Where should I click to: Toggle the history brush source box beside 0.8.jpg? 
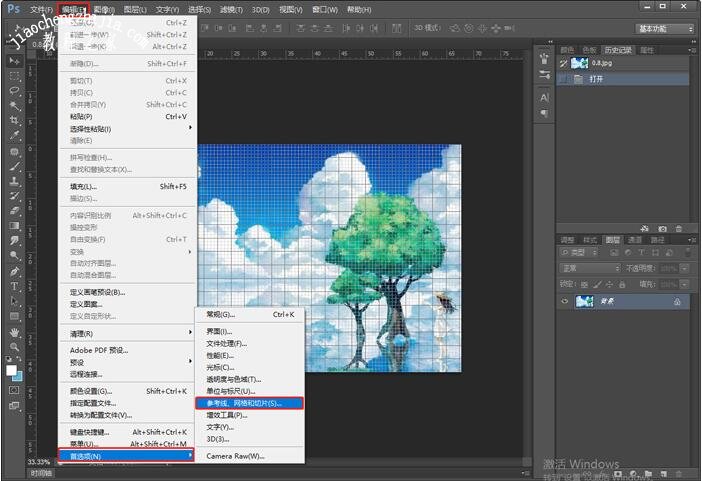click(x=563, y=62)
